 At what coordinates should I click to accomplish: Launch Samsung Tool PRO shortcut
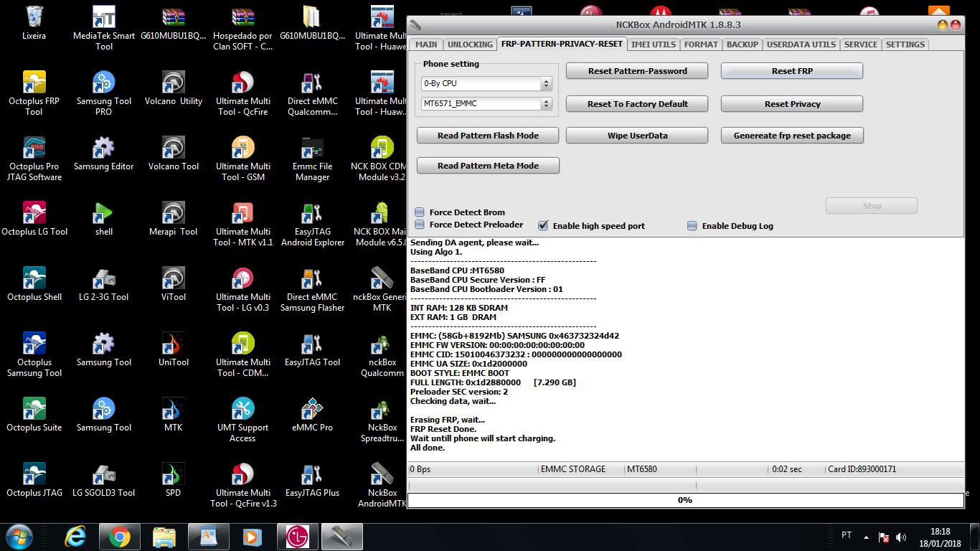104,93
